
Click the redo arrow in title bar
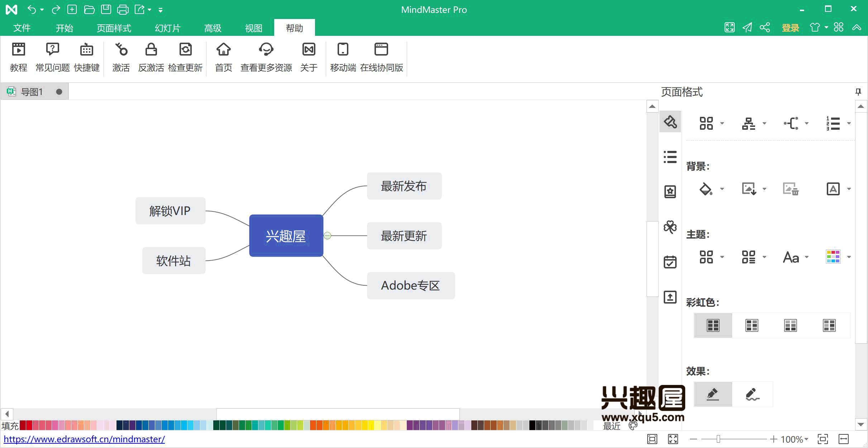tap(56, 10)
